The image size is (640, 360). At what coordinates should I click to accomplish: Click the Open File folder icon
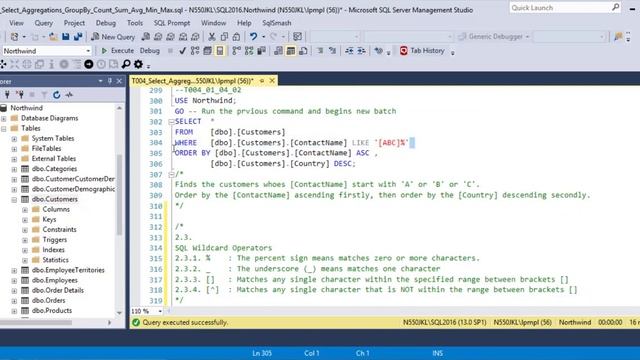[53, 37]
